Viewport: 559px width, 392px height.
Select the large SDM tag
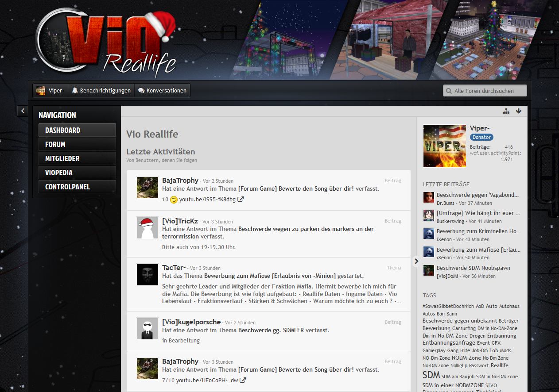[431, 375]
